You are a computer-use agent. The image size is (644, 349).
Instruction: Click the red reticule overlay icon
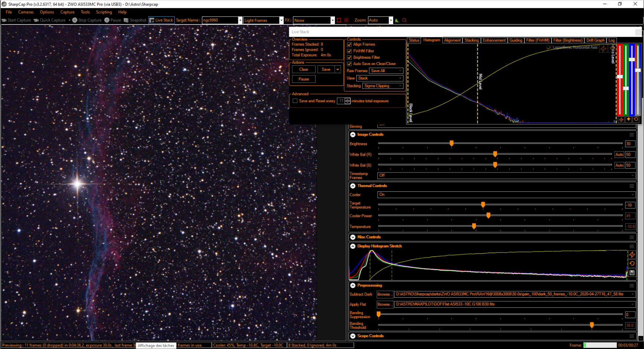(x=346, y=20)
